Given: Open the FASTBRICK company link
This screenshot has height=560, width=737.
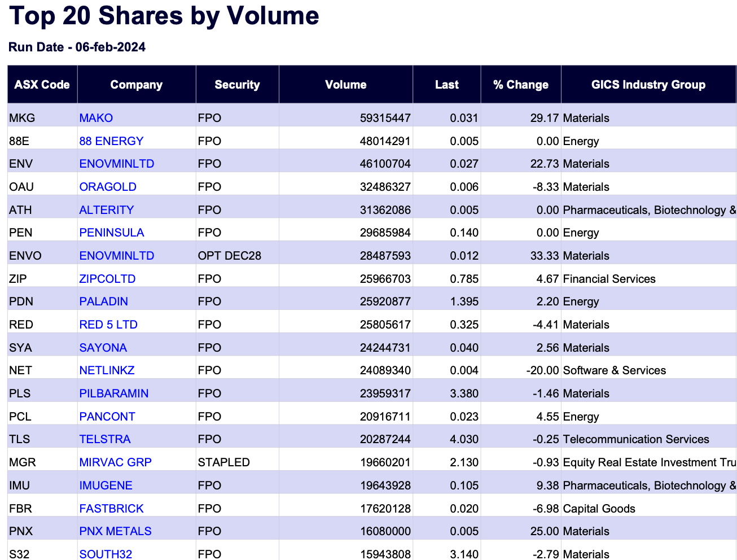Looking at the screenshot, I should (111, 509).
